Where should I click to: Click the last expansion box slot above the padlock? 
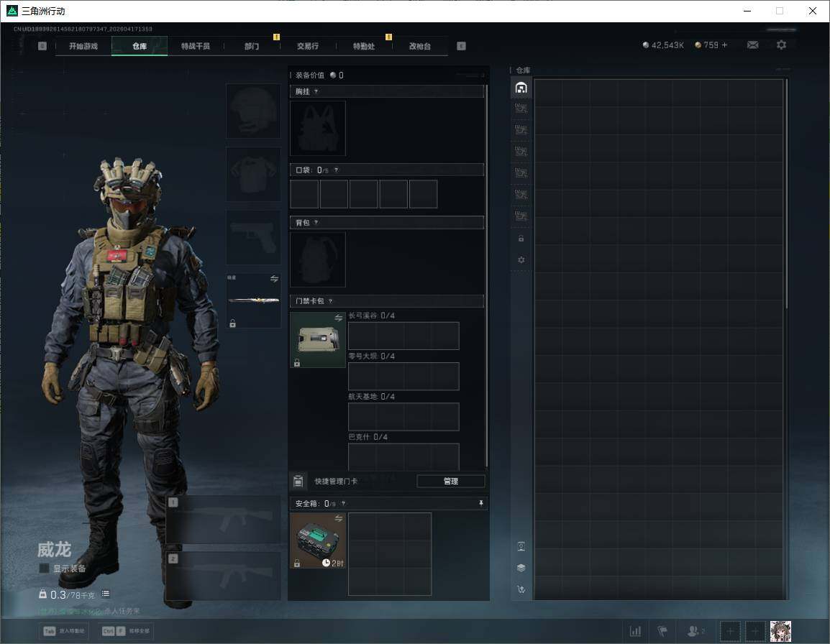pos(521,216)
